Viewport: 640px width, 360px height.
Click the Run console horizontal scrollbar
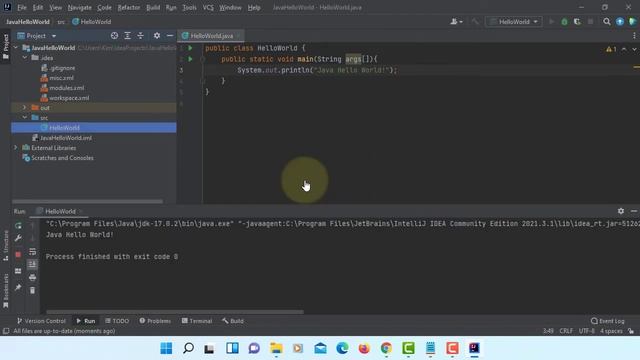coord(175,312)
